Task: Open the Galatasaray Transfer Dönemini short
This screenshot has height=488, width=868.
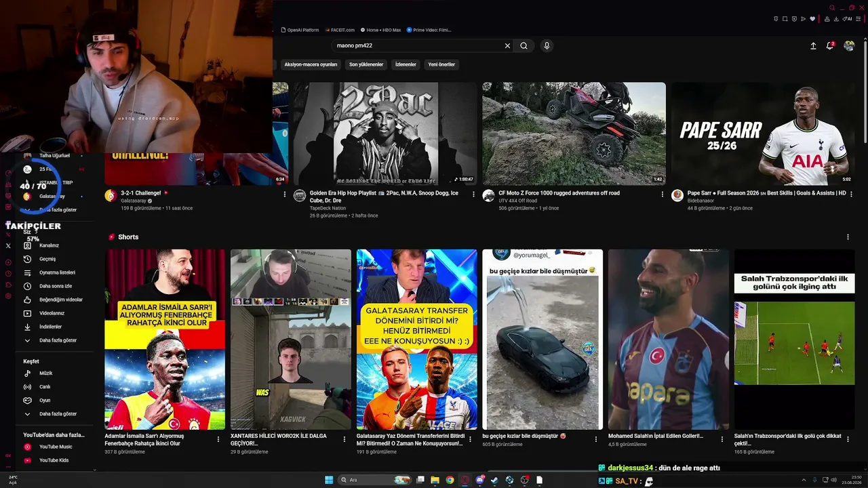Action: click(416, 340)
